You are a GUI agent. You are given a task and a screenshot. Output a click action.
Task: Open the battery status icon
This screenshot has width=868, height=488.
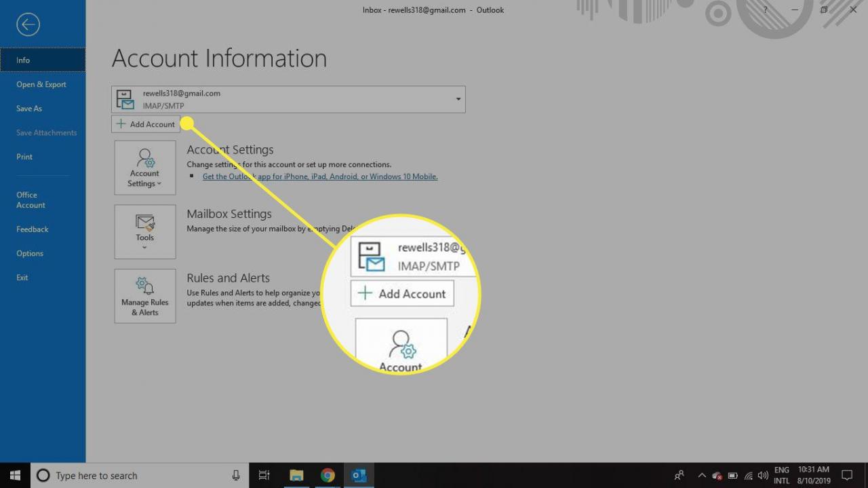(733, 476)
